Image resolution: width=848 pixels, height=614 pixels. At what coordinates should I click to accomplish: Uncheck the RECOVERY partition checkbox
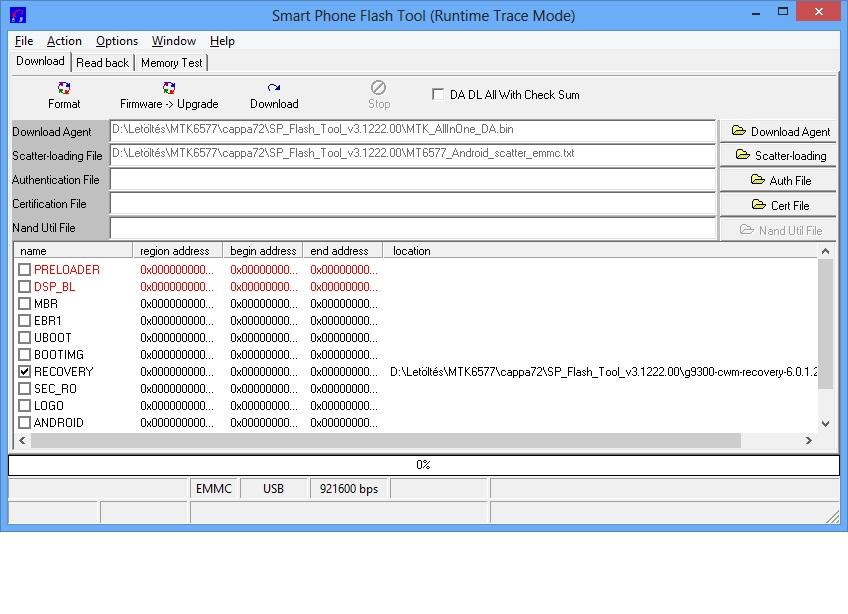(x=24, y=372)
